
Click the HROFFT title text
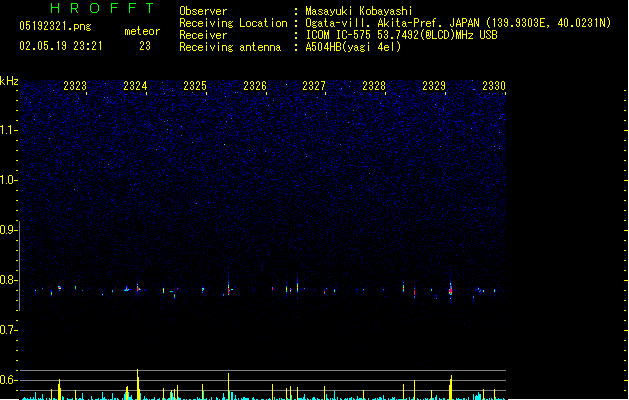[x=102, y=8]
